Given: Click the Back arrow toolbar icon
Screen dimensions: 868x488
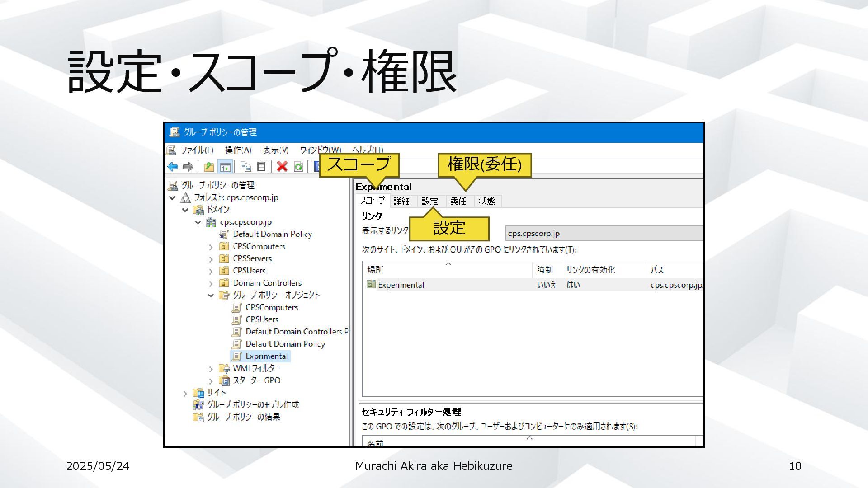Looking at the screenshot, I should click(172, 166).
